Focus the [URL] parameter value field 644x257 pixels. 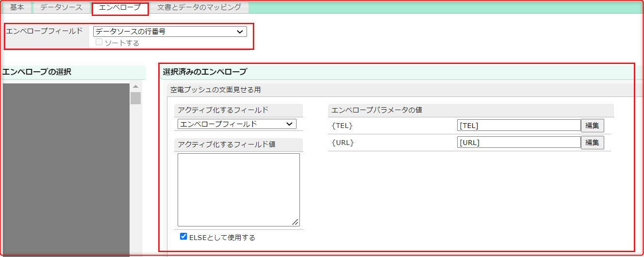518,143
